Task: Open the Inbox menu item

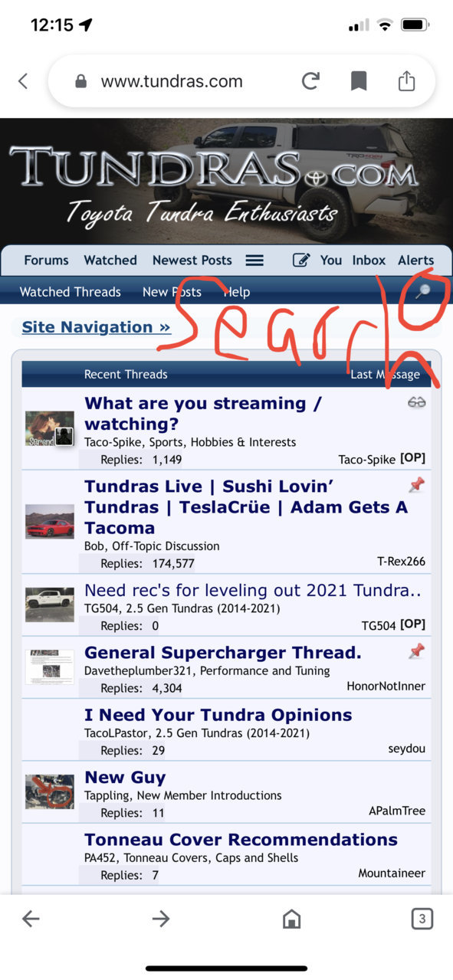Action: click(x=369, y=261)
